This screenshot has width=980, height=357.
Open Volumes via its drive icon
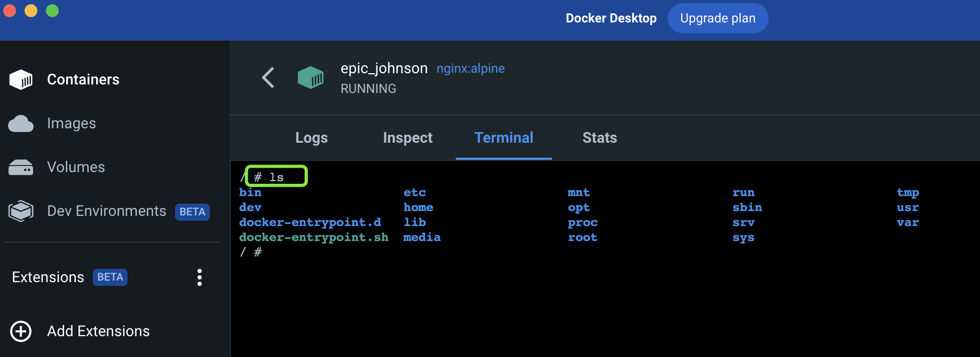click(x=21, y=167)
